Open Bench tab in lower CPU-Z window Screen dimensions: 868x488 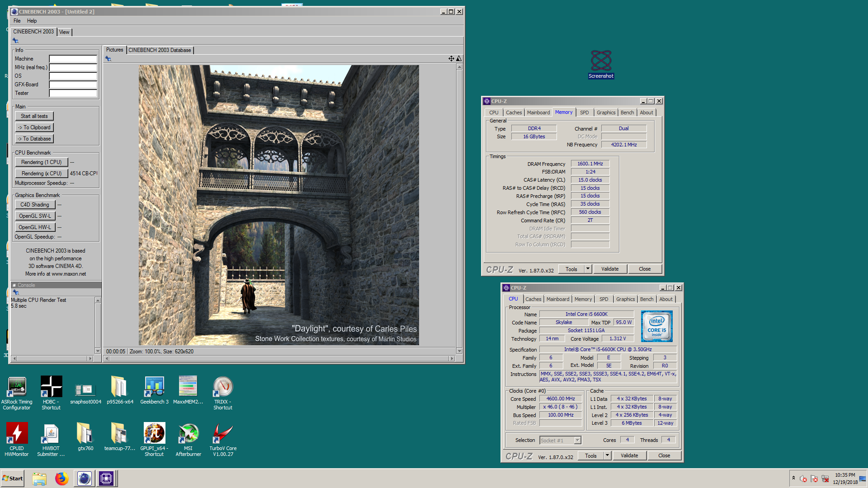(x=646, y=299)
